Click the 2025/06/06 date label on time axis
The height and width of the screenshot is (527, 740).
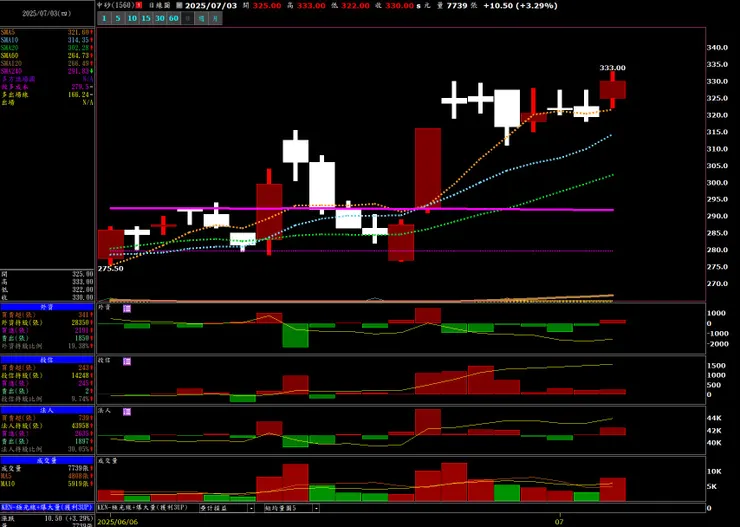pyautogui.click(x=118, y=522)
